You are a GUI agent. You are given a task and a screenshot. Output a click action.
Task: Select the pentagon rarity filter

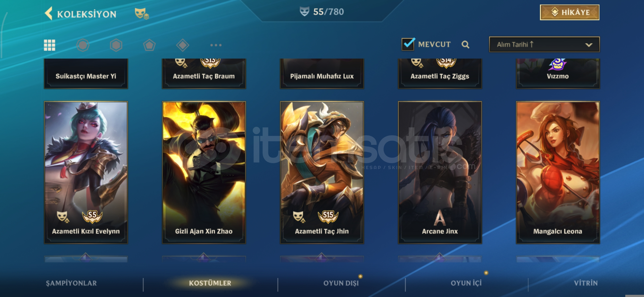click(149, 45)
